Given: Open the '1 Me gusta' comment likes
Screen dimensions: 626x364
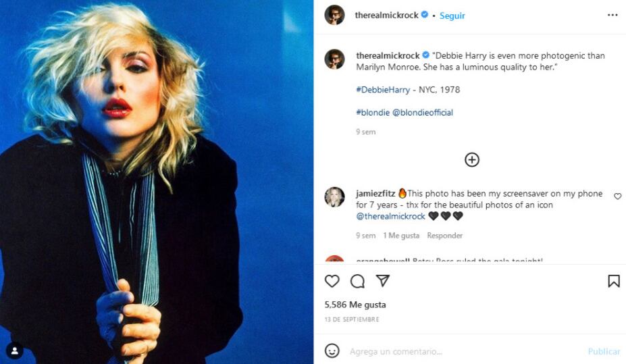Looking at the screenshot, I should pyautogui.click(x=401, y=236).
